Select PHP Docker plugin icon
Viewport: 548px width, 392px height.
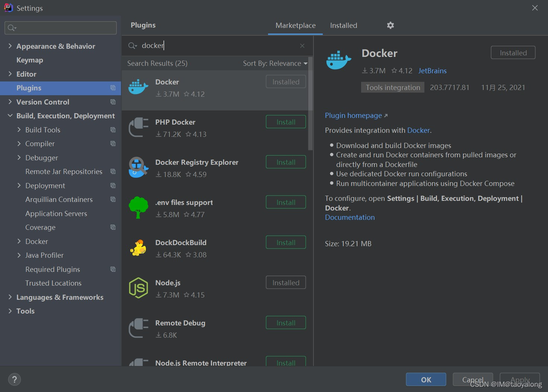coord(138,127)
